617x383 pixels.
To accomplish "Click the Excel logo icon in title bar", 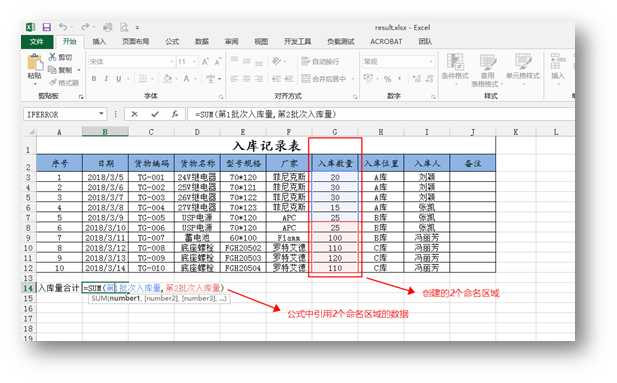I will tap(30, 27).
